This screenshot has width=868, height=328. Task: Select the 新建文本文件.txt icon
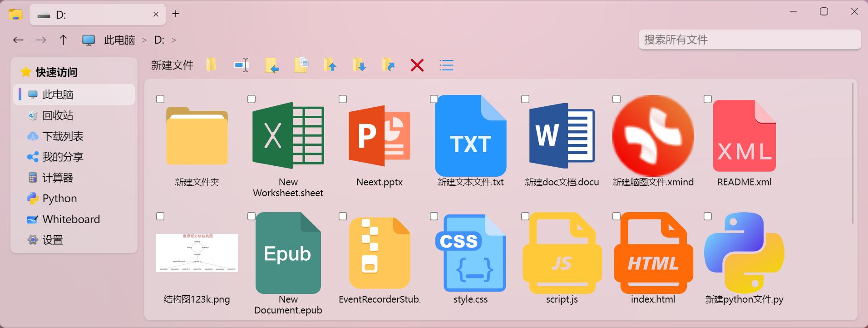point(471,135)
